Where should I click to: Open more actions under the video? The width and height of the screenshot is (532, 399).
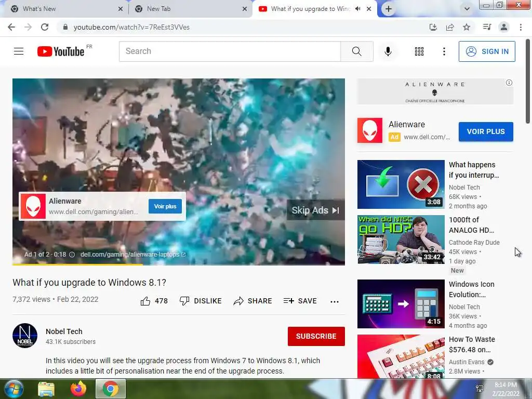(x=335, y=301)
